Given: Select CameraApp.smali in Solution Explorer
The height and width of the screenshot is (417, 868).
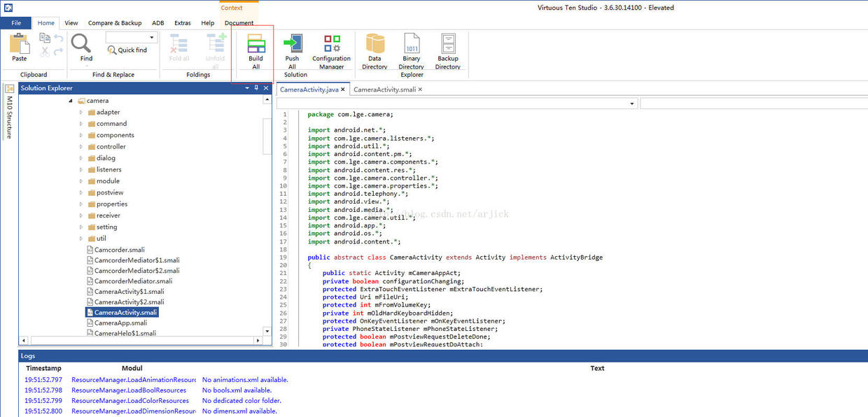Looking at the screenshot, I should coord(120,323).
